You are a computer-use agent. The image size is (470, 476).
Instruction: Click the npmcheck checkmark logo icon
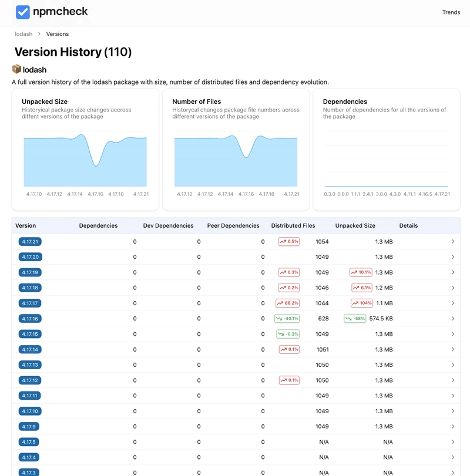[23, 12]
